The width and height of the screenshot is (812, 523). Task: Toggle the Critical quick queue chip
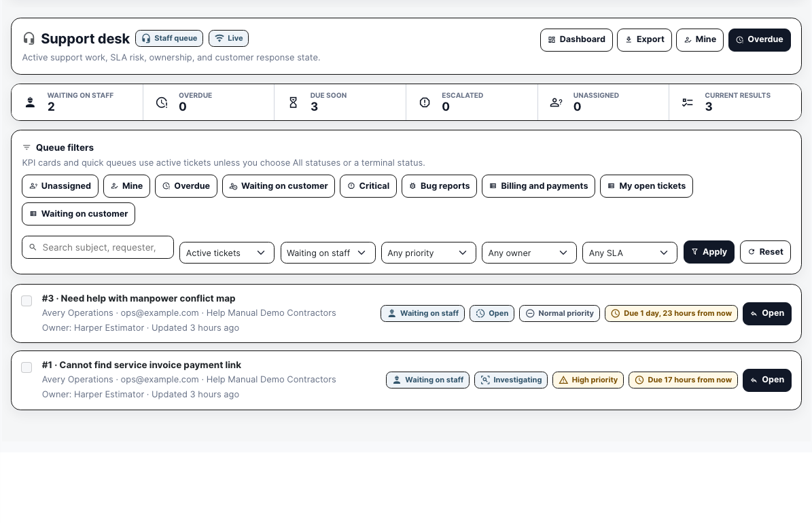coord(368,186)
